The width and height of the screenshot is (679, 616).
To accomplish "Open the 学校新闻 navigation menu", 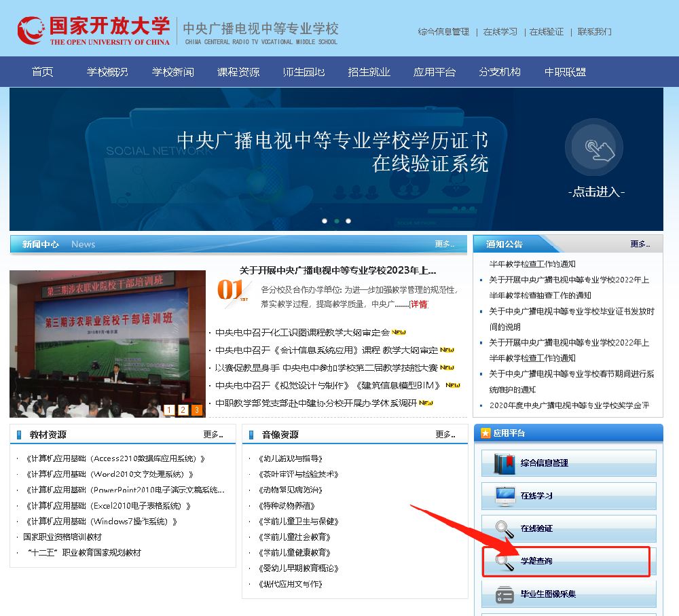I will click(x=172, y=72).
